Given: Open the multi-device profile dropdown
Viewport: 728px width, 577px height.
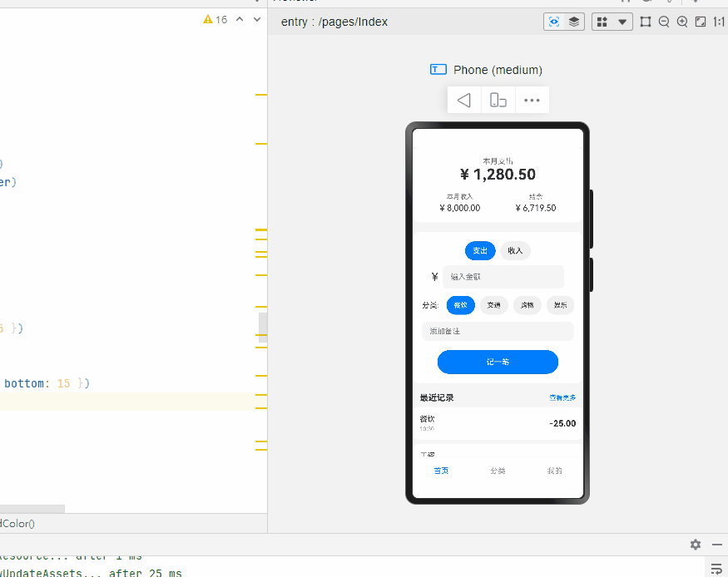Looking at the screenshot, I should coord(612,22).
